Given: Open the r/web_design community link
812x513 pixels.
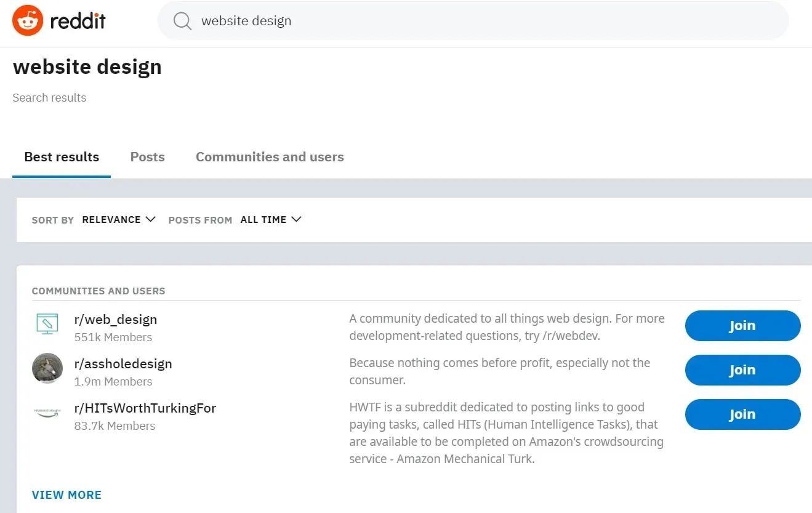Looking at the screenshot, I should click(116, 320).
